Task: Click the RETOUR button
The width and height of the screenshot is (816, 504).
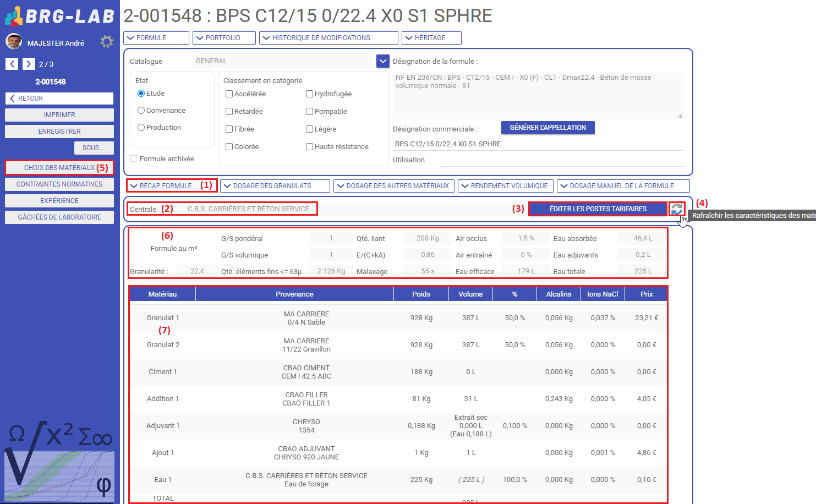Action: tap(59, 98)
